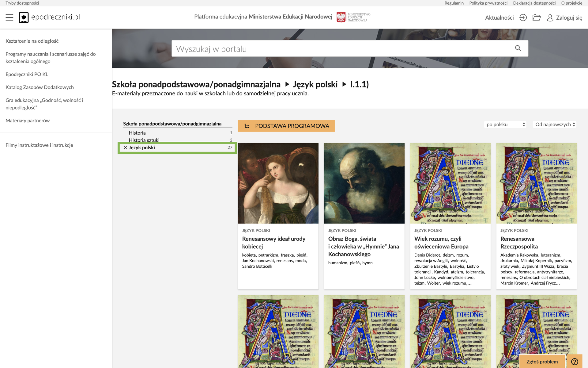Open the folder icon in the header
Image resolution: width=588 pixels, height=368 pixels.
537,17
